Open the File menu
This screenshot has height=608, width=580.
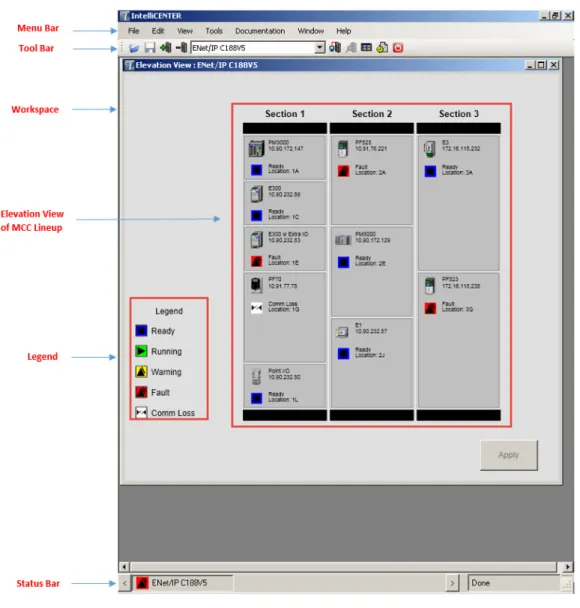(133, 31)
